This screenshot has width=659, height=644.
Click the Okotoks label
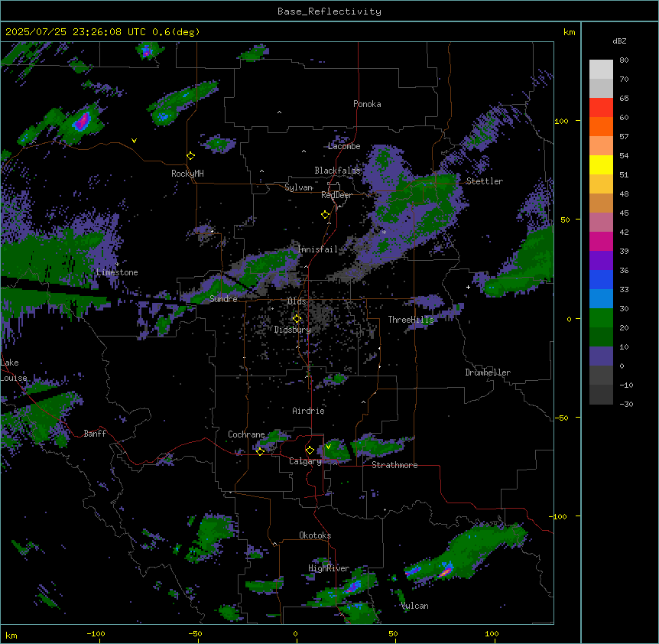315,535
